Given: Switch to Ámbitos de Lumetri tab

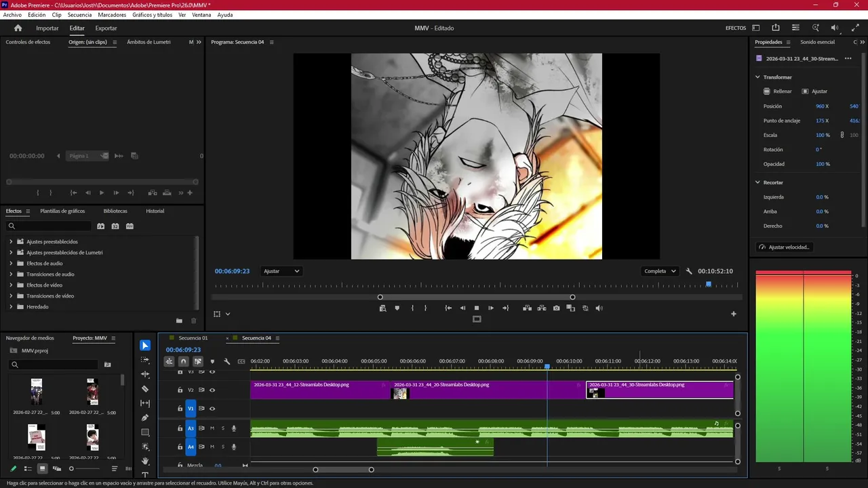Looking at the screenshot, I should 149,42.
